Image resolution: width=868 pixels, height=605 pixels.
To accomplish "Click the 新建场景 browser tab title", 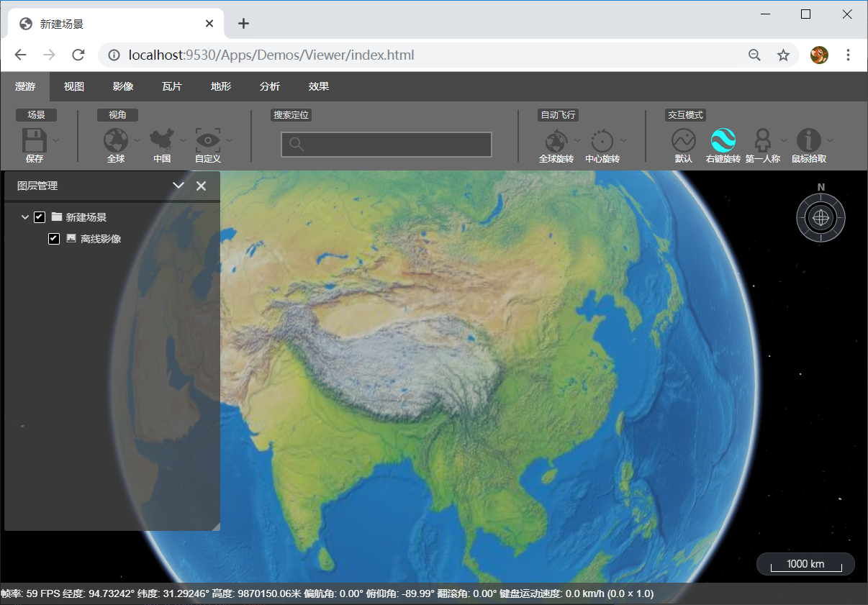I will click(x=62, y=24).
